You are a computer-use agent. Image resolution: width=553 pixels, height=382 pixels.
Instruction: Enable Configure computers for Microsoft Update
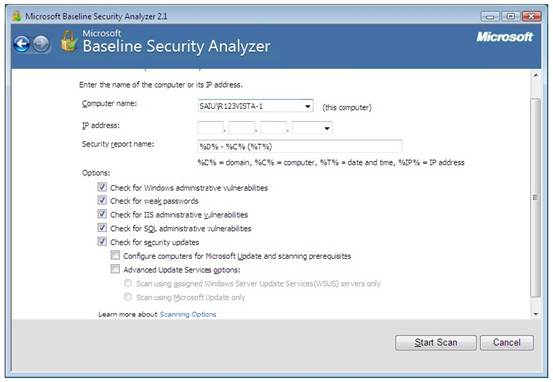(115, 255)
